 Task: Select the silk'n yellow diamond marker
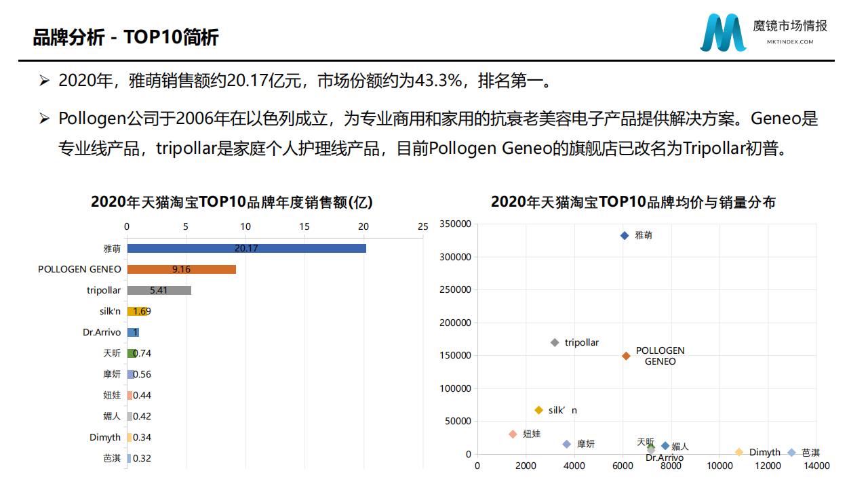click(x=538, y=410)
